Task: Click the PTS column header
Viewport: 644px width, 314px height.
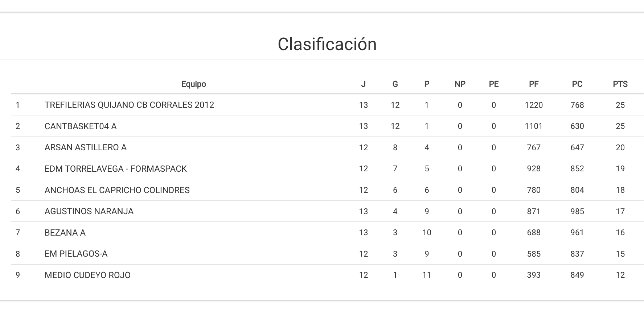Action: coord(620,84)
